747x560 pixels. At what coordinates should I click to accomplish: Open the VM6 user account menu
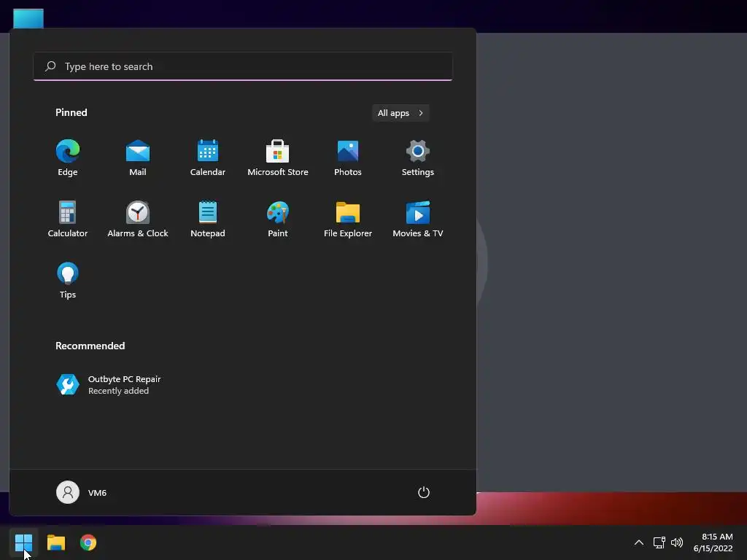pos(82,492)
